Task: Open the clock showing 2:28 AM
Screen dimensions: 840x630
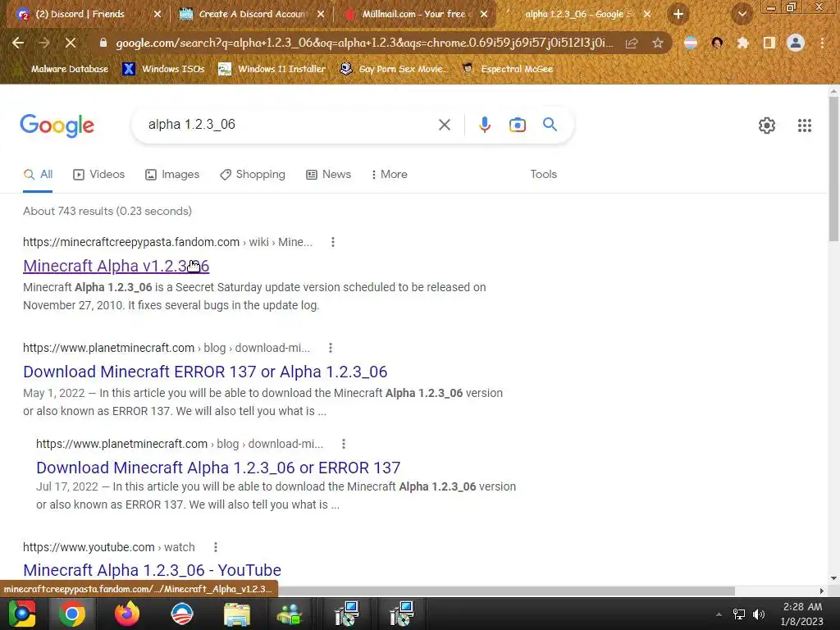Action: pos(802,614)
